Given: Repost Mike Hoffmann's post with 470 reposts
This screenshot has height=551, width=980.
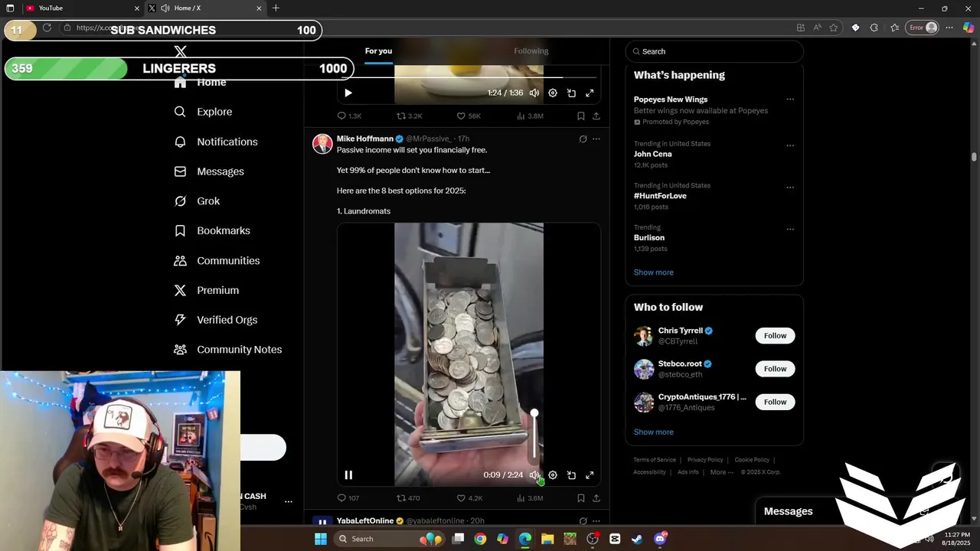Looking at the screenshot, I should point(408,498).
